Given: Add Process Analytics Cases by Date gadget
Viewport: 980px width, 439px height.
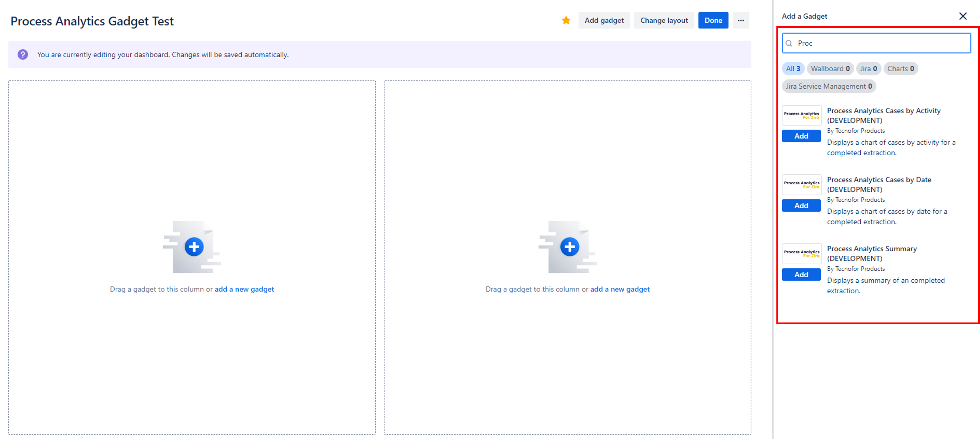Looking at the screenshot, I should [801, 205].
